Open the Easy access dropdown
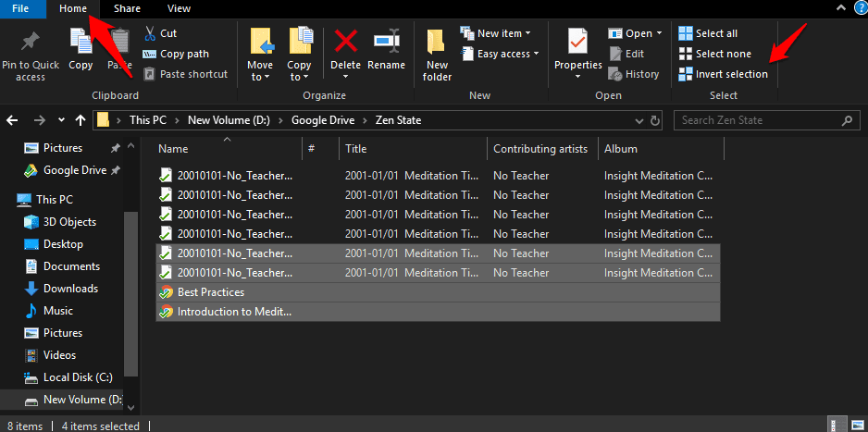The width and height of the screenshot is (868, 432). click(501, 54)
